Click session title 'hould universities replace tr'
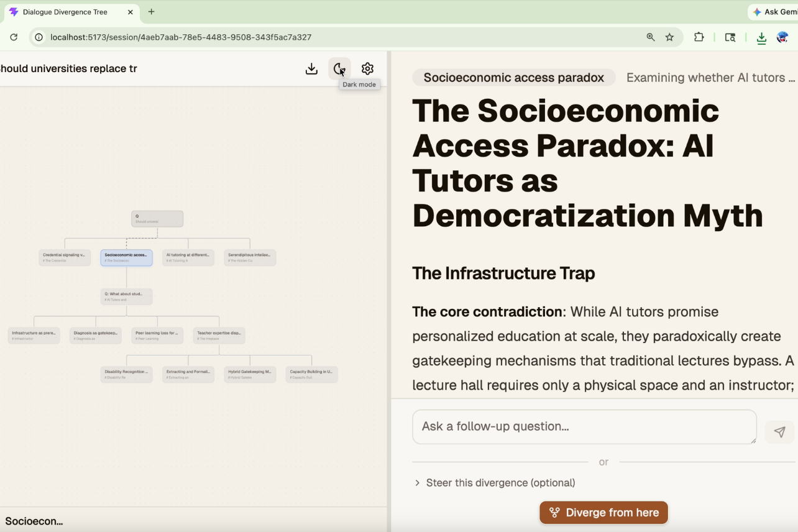This screenshot has height=532, width=798. [68, 68]
